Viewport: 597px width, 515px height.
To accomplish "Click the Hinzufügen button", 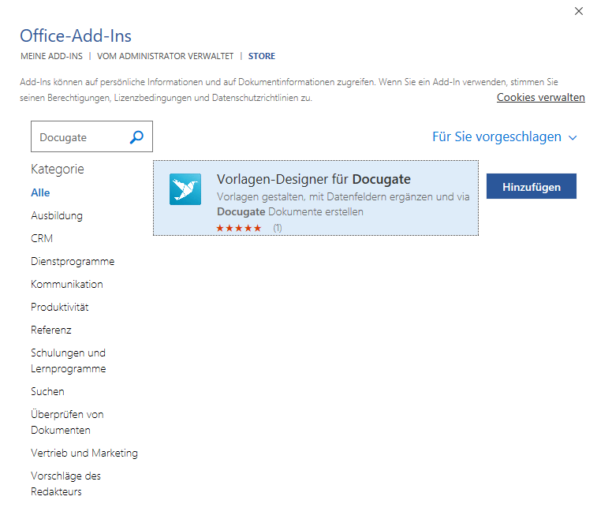I will (531, 187).
